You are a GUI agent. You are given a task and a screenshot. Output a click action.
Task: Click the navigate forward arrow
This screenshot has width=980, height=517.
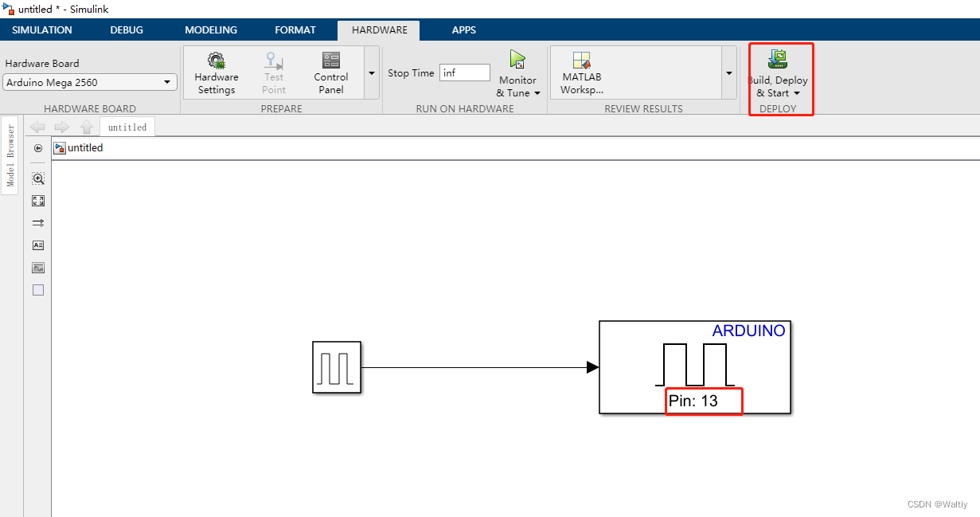pyautogui.click(x=62, y=127)
